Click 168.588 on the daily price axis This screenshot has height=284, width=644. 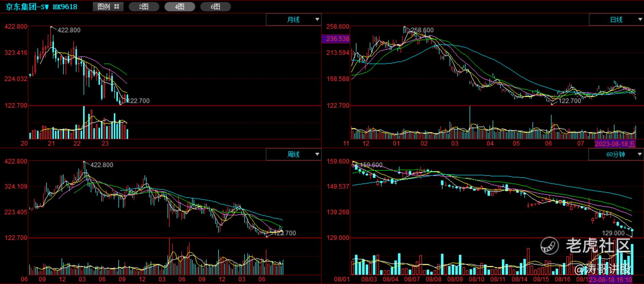click(338, 79)
